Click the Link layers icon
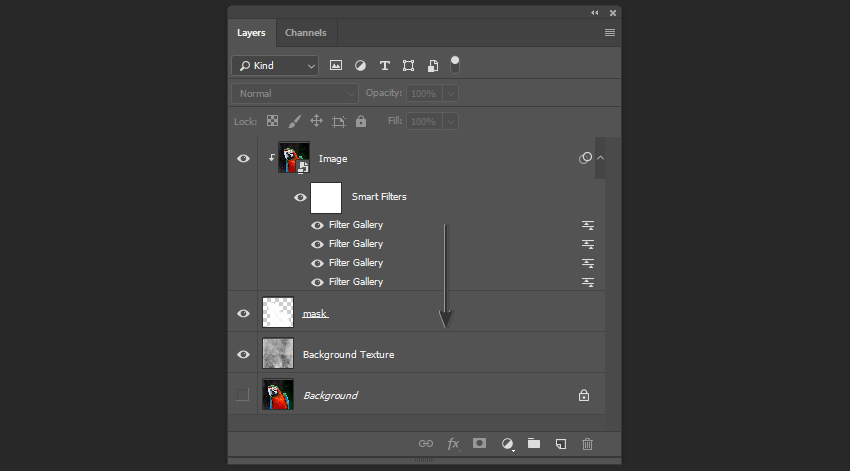Screen dimensions: 850x471 (x=426, y=444)
